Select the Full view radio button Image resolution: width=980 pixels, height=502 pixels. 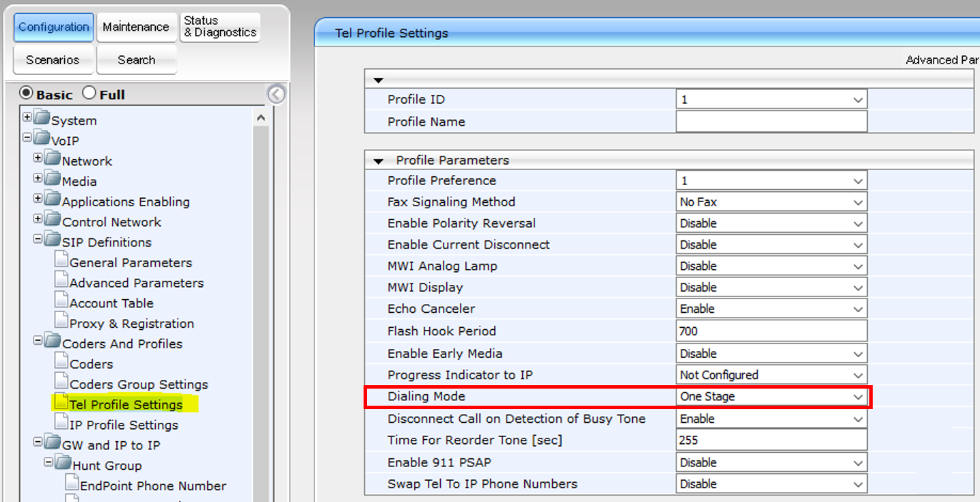coord(89,93)
